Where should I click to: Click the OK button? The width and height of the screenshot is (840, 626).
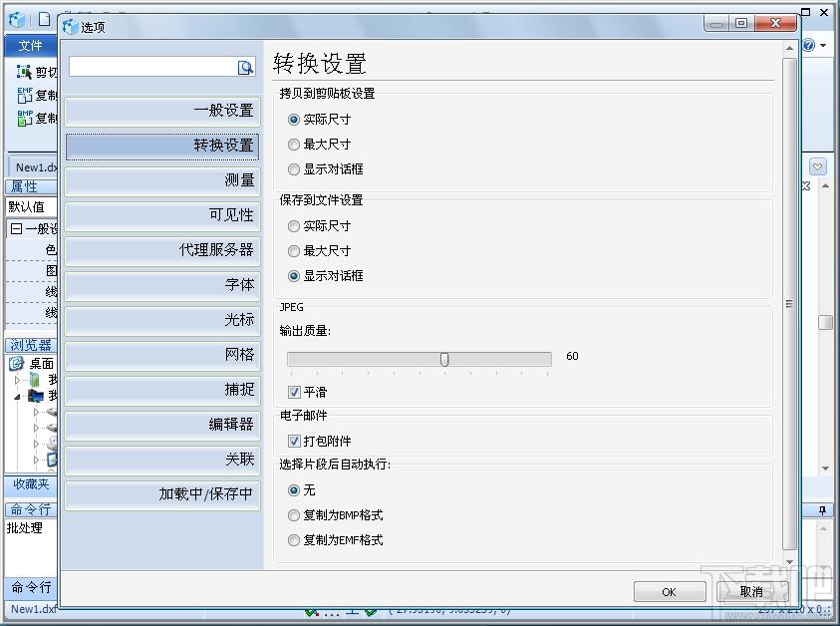669,592
